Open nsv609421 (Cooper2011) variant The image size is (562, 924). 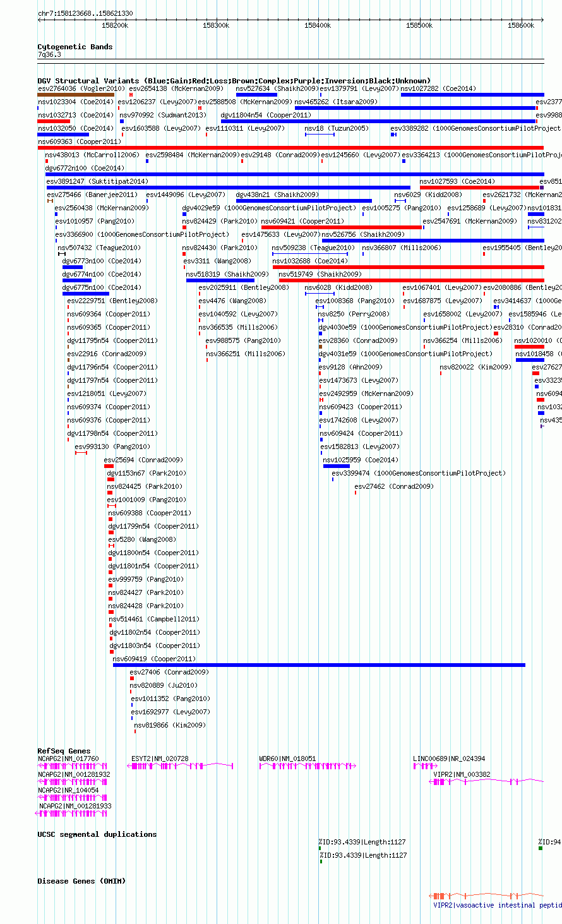[x=302, y=221]
